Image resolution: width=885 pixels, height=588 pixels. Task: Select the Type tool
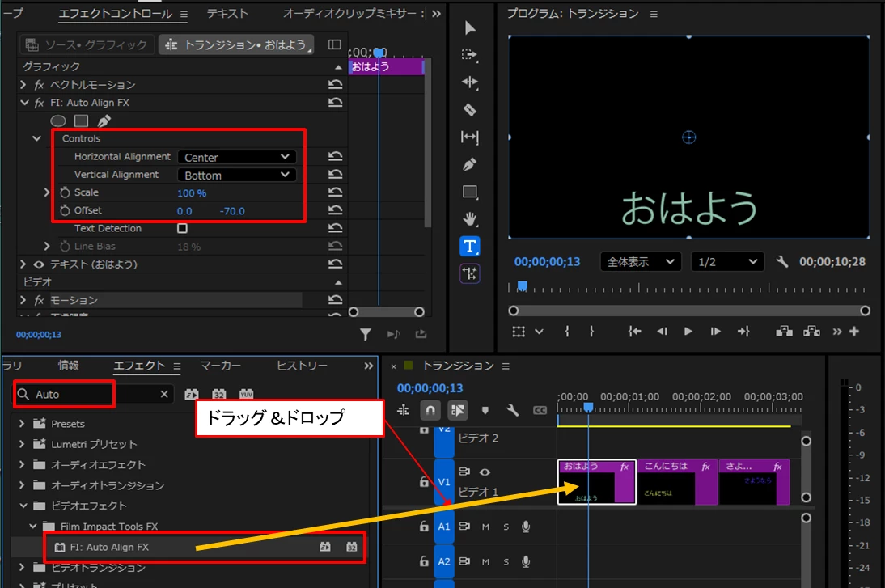469,246
